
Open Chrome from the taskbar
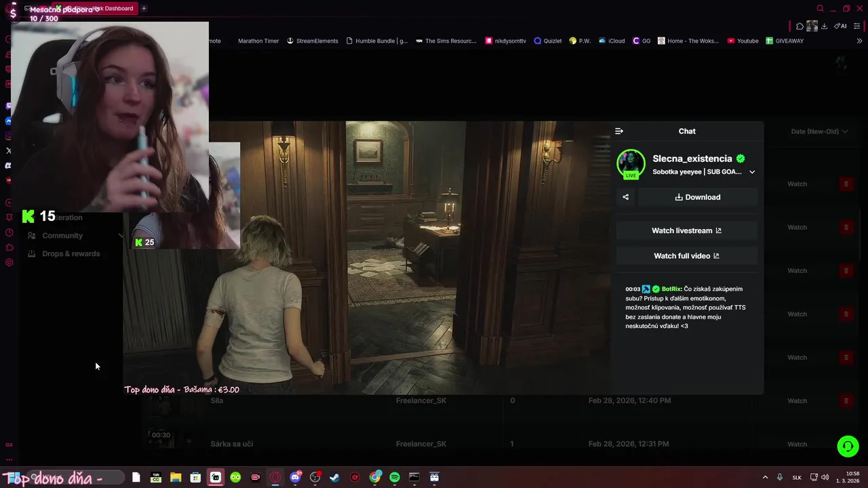pos(375,477)
